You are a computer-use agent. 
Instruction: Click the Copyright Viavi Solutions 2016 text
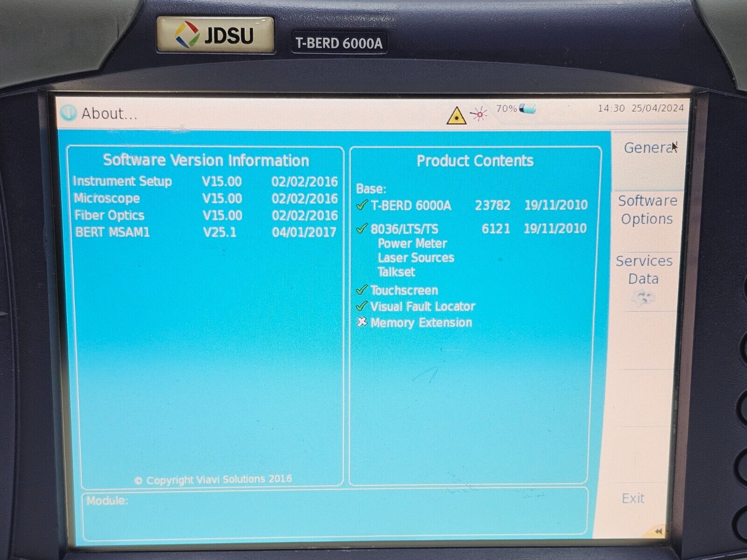[213, 479]
